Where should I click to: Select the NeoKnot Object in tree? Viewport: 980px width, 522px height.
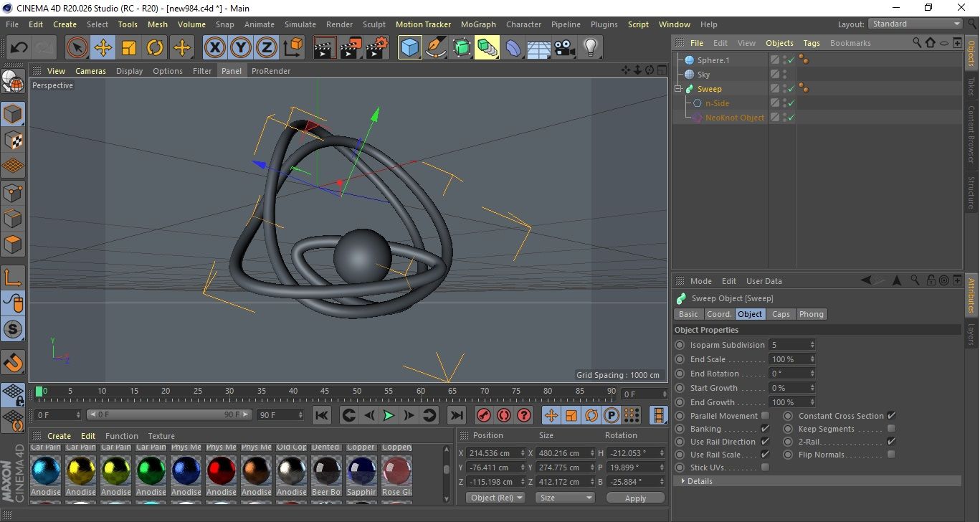coord(734,118)
